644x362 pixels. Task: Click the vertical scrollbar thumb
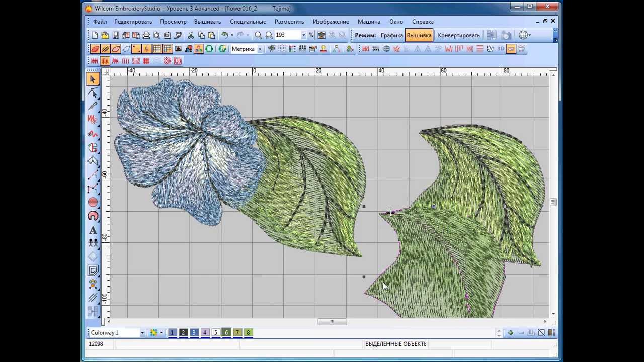point(553,202)
